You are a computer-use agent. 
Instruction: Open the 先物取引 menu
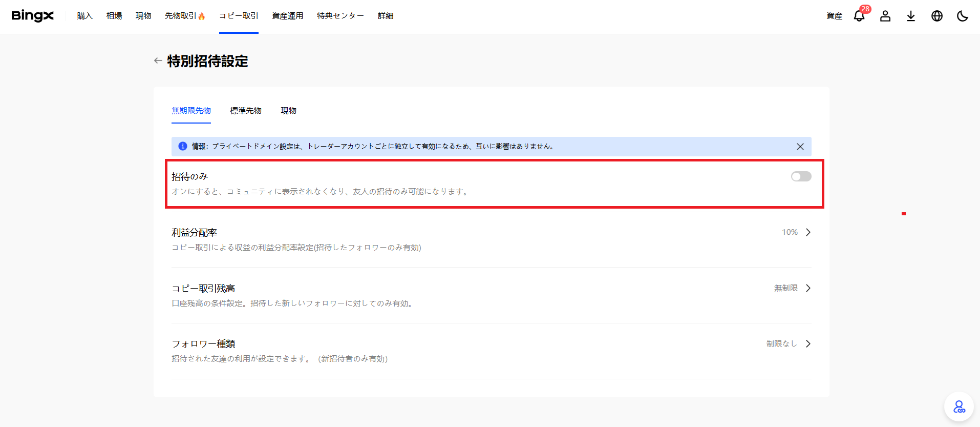click(184, 16)
